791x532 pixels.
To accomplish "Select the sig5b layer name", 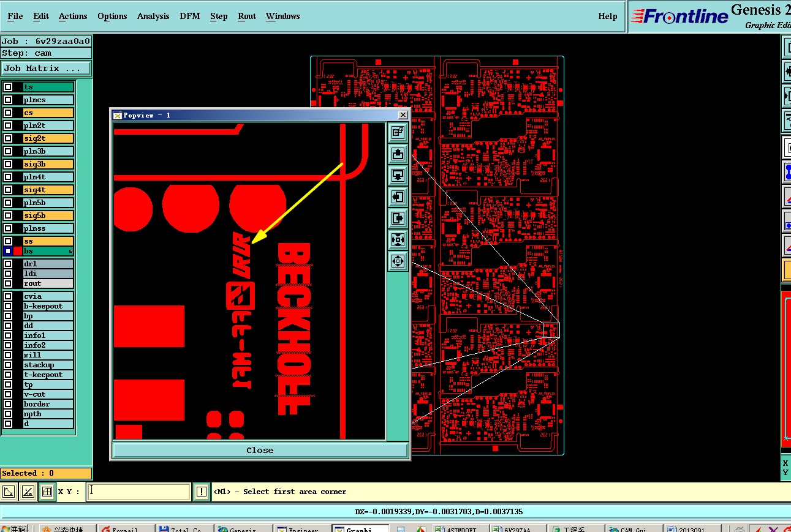I will [48, 215].
